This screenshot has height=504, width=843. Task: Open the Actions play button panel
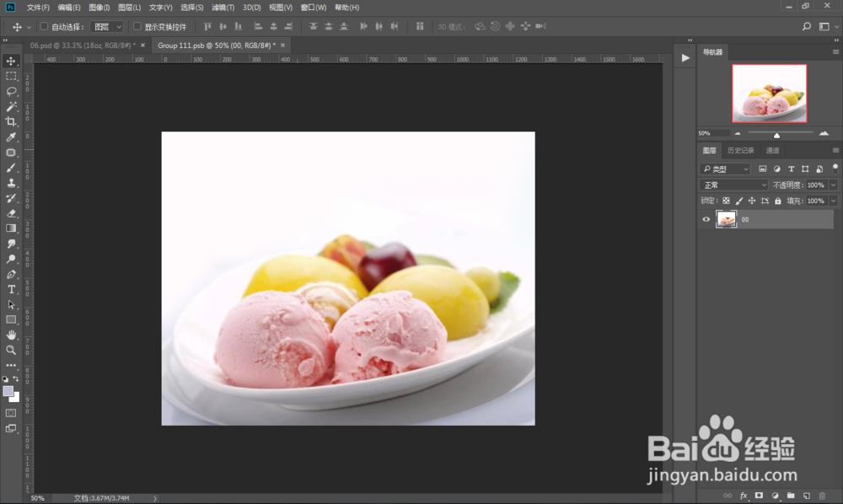(685, 58)
